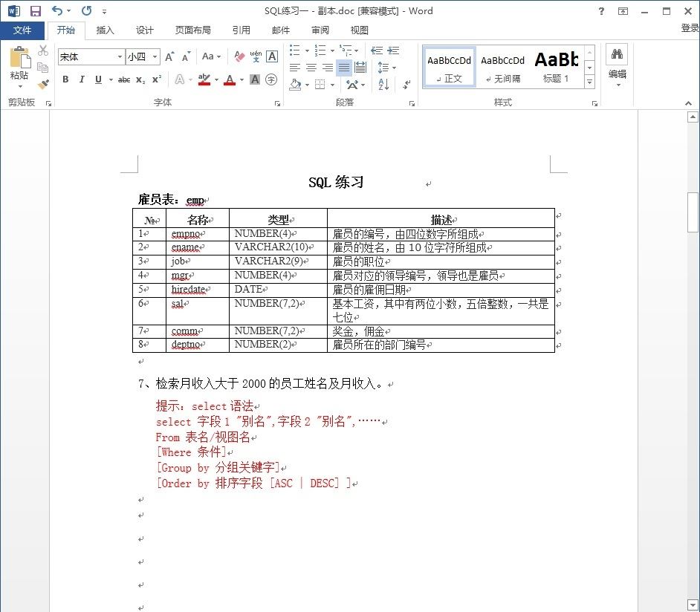Switch to the 审阅 (Review) tab
Viewport: 700px width, 612px height.
click(x=320, y=30)
